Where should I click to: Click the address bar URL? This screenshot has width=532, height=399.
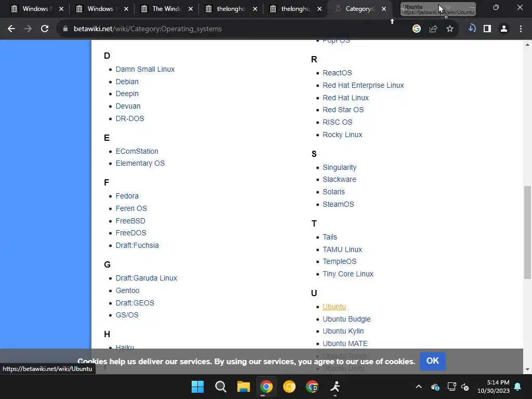coord(148,29)
